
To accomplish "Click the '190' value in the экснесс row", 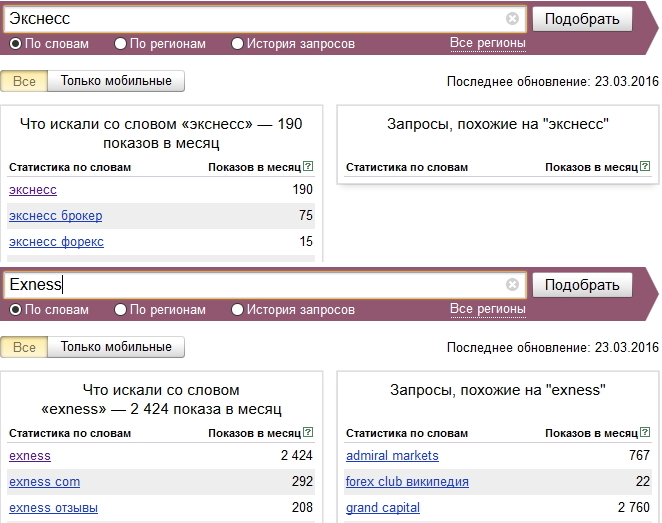I will pos(303,190).
